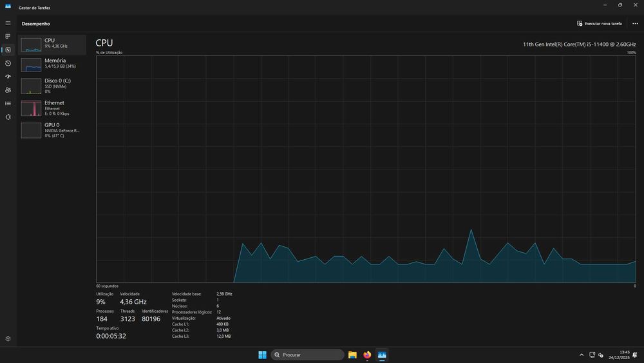Open App history sidebar icon
The image size is (644, 363).
point(8,63)
